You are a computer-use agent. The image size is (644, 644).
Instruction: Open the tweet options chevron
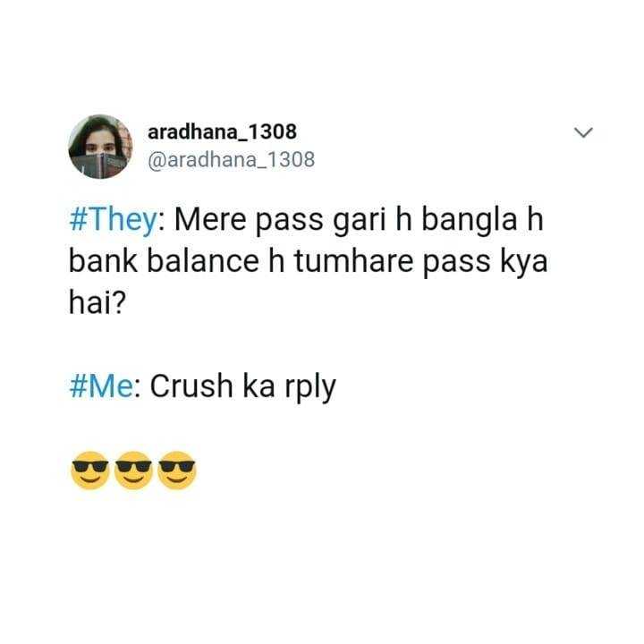(x=583, y=132)
